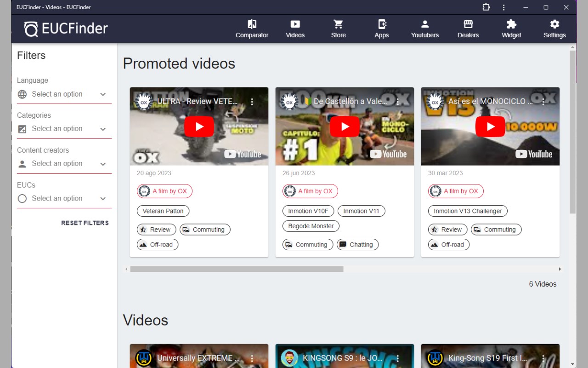The image size is (588, 368).
Task: Click Commuting chip on 26 jun 2023 card
Action: [308, 245]
